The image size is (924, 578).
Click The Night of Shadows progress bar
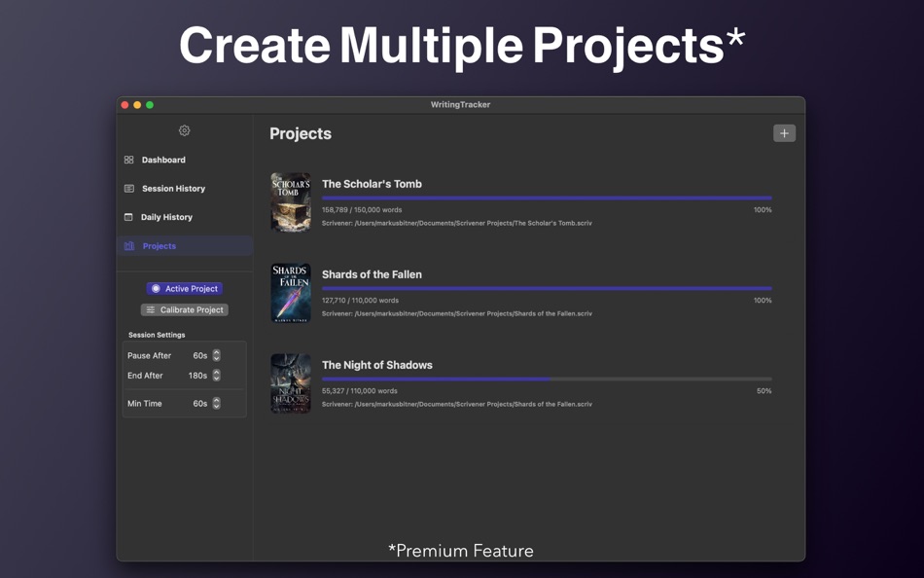coord(545,378)
